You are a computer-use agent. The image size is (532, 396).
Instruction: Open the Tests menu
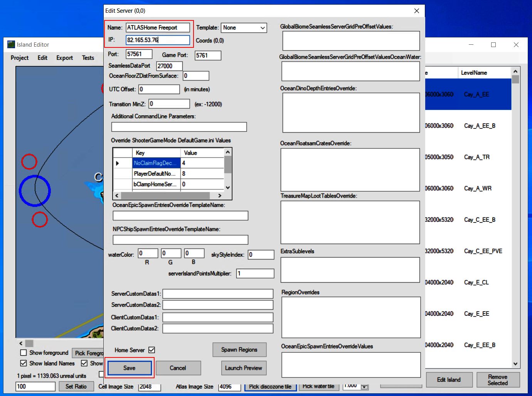click(x=88, y=58)
